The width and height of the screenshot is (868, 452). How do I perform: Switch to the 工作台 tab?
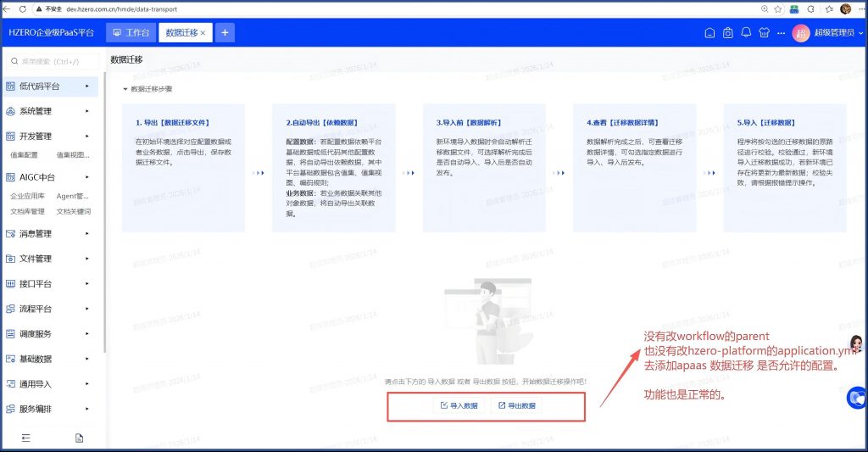(131, 33)
